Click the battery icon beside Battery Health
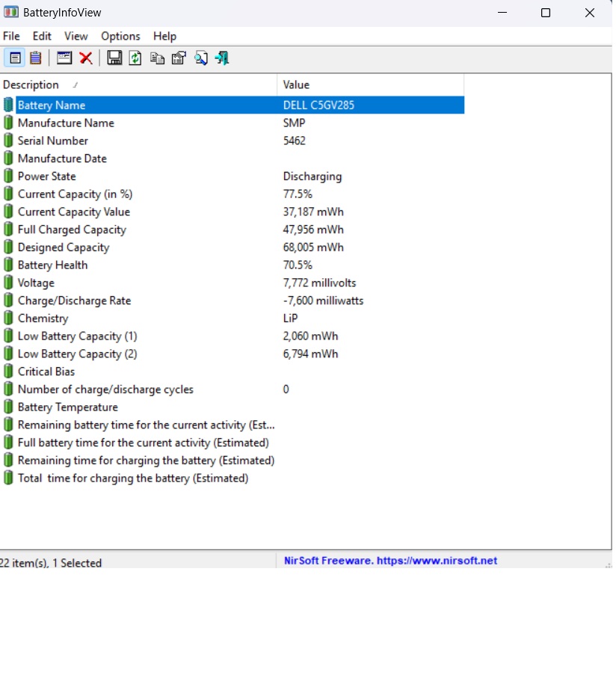616x696 pixels. (8, 265)
